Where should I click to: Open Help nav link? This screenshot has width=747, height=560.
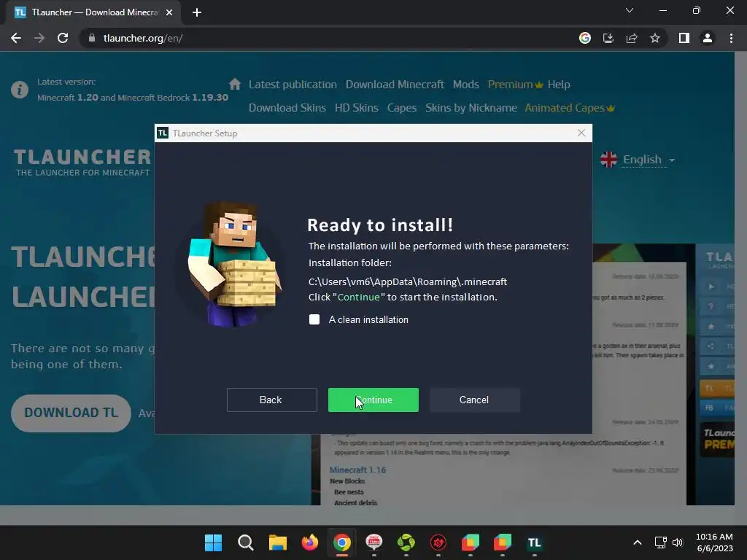pos(559,85)
